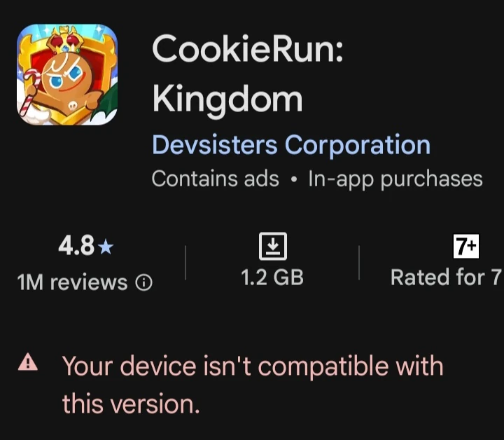Viewport: 504px width, 440px height.
Task: Click the 7+ age rating badge
Action: coord(465,247)
